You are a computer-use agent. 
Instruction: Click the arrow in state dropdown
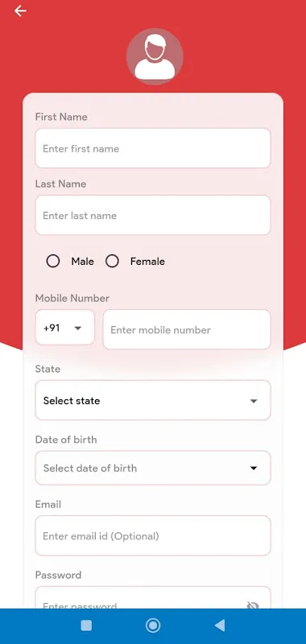point(254,401)
